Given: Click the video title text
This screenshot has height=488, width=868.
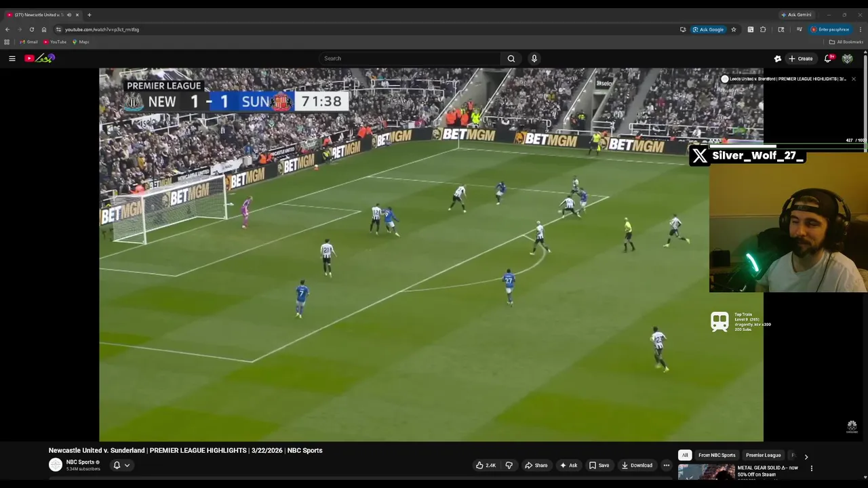Looking at the screenshot, I should [x=185, y=450].
